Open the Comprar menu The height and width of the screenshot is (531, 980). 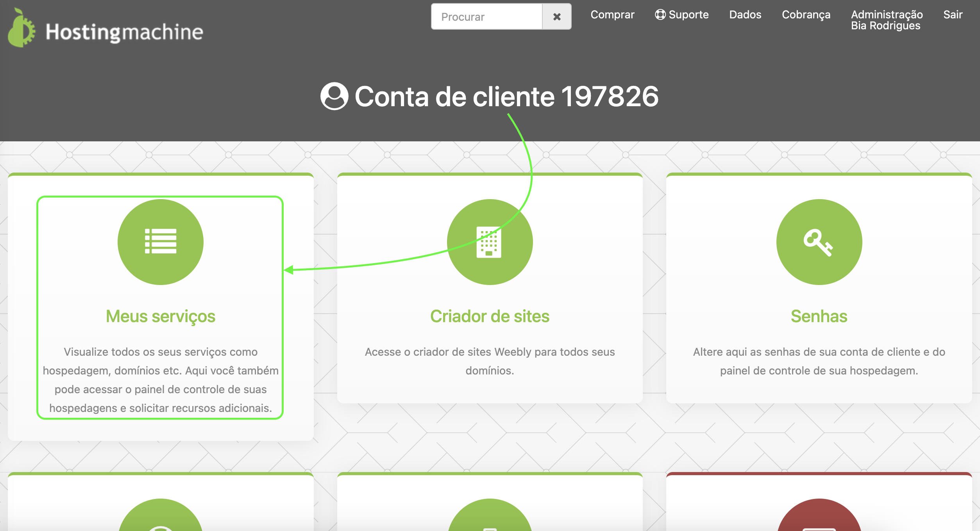(612, 14)
